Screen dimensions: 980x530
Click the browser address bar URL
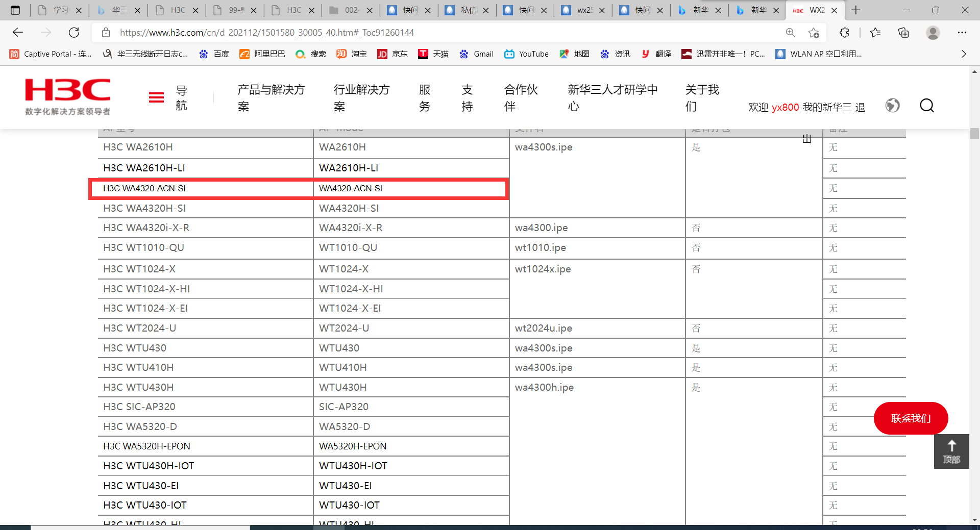pyautogui.click(x=267, y=33)
